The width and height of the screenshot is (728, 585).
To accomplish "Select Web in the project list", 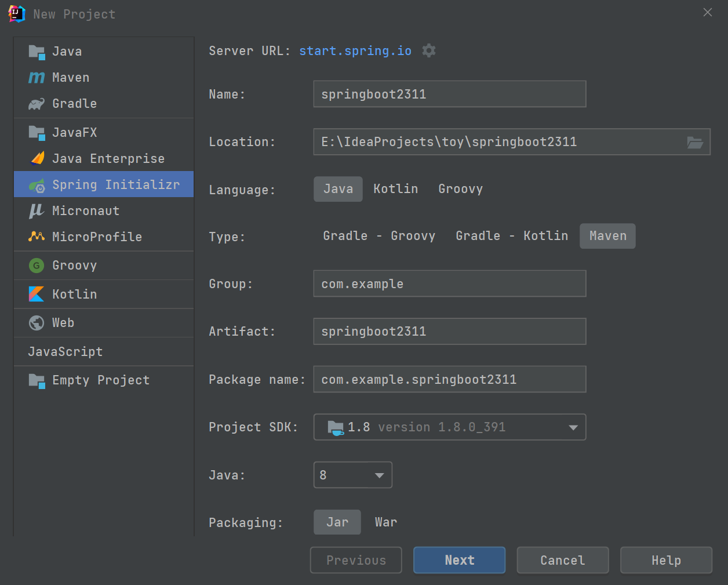I will [x=104, y=323].
